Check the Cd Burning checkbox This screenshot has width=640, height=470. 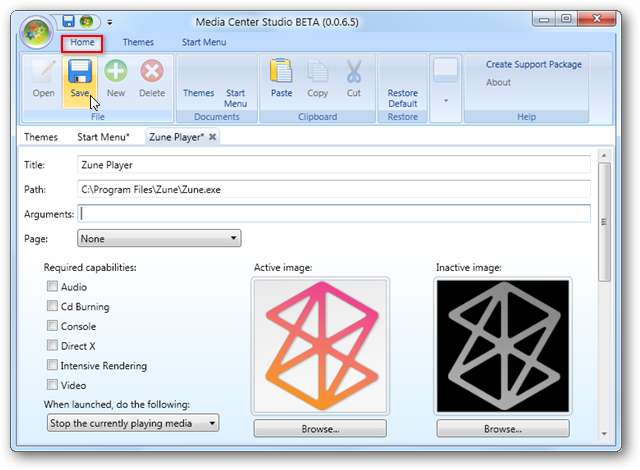click(52, 307)
